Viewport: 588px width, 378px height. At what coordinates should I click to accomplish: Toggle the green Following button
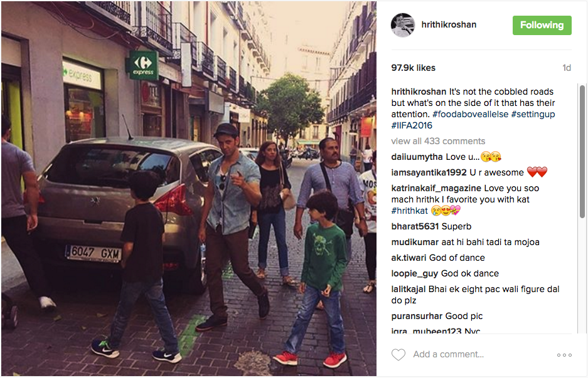click(x=542, y=26)
